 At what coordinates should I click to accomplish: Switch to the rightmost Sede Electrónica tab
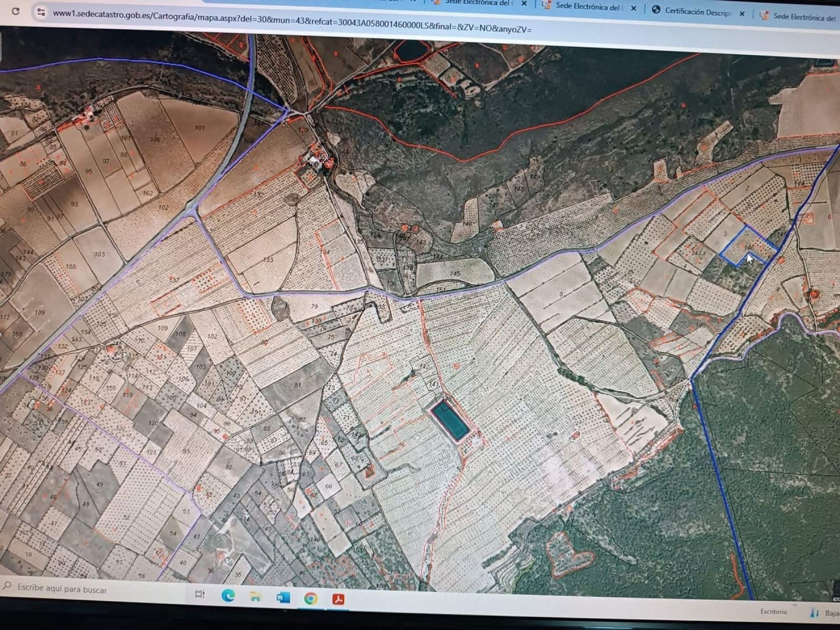click(803, 17)
